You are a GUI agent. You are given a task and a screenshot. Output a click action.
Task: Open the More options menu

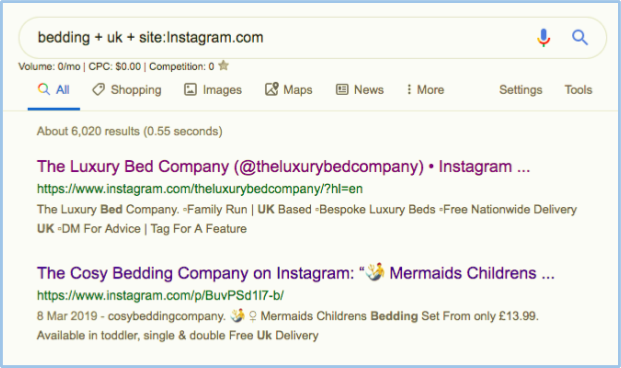pos(425,90)
